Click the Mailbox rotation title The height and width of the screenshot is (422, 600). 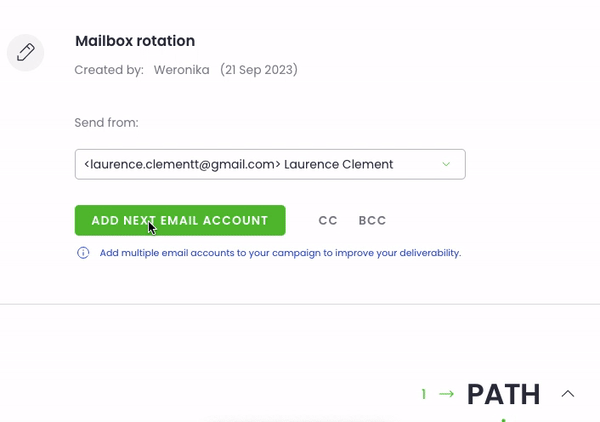[x=135, y=41]
